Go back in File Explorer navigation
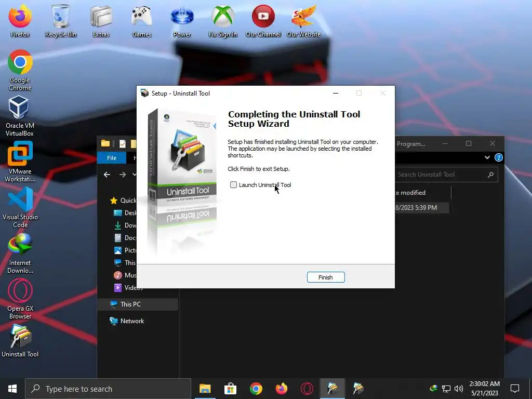 point(107,175)
